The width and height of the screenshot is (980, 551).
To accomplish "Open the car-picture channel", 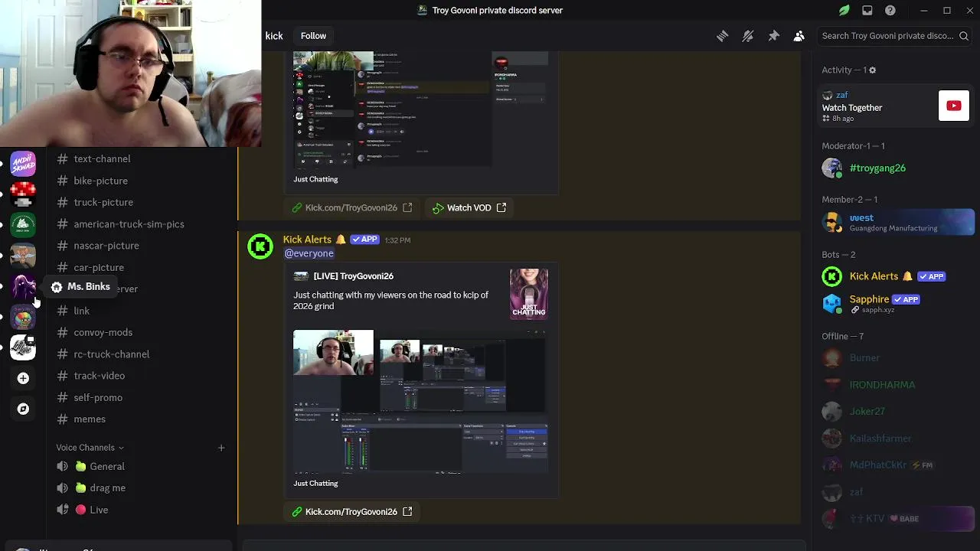I will [140, 267].
